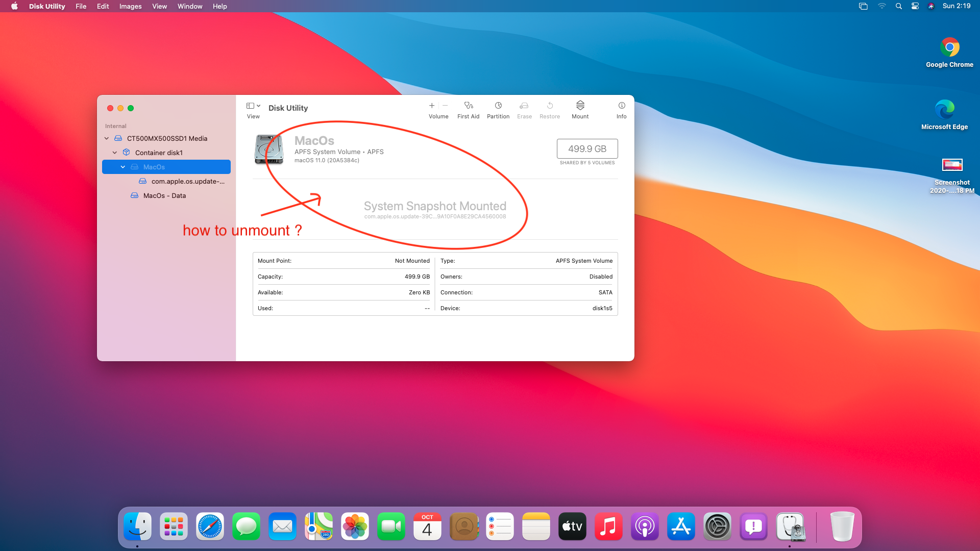The image size is (980, 551).
Task: Click the remove Volume minus button
Action: pos(445,106)
